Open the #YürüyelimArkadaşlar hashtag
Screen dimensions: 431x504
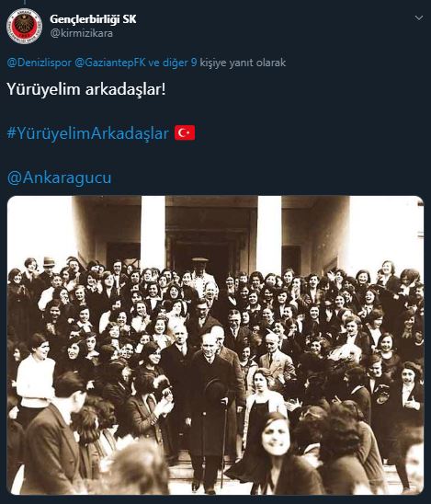(87, 133)
